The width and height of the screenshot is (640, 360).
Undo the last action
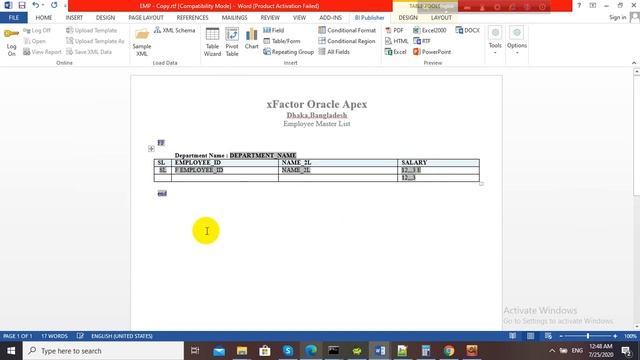(36, 5)
